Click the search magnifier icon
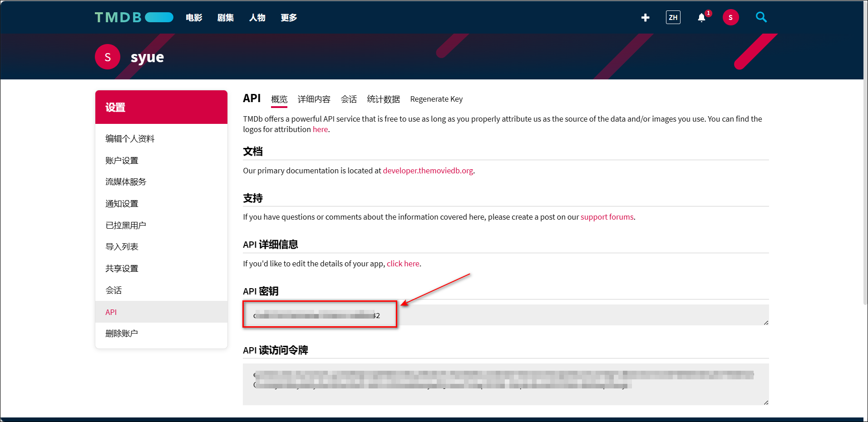The width and height of the screenshot is (868, 422). [x=761, y=17]
